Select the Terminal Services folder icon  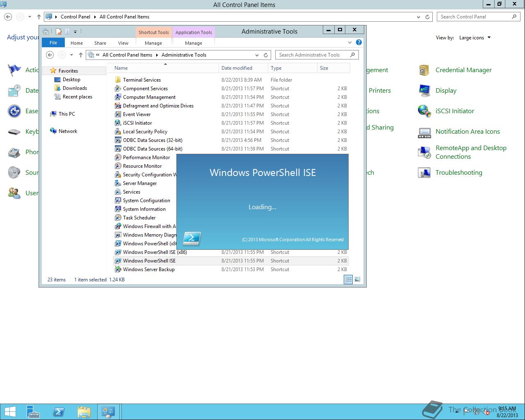point(118,80)
